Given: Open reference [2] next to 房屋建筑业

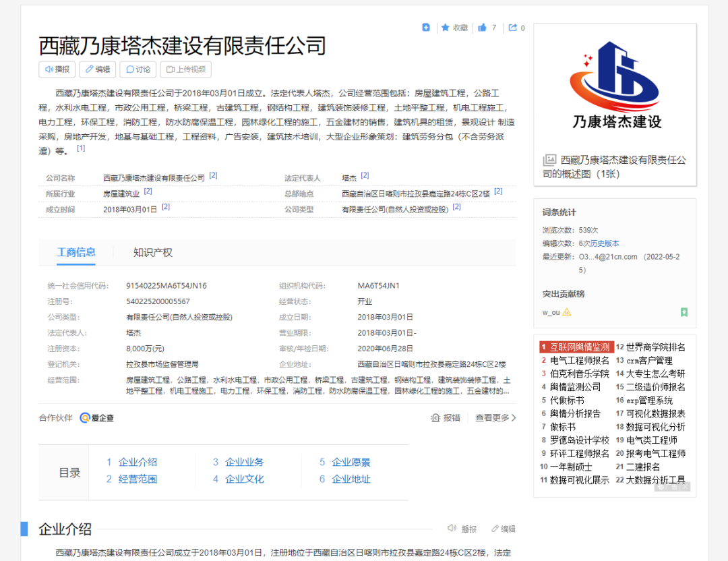Looking at the screenshot, I should point(148,191).
